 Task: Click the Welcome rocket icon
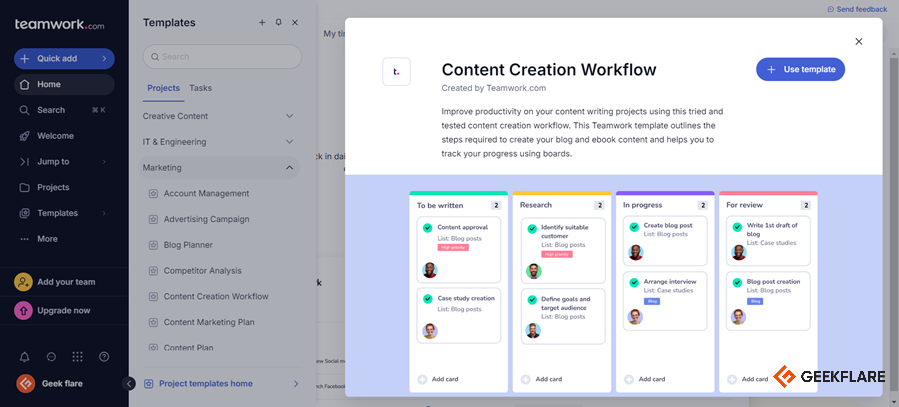[x=24, y=136]
